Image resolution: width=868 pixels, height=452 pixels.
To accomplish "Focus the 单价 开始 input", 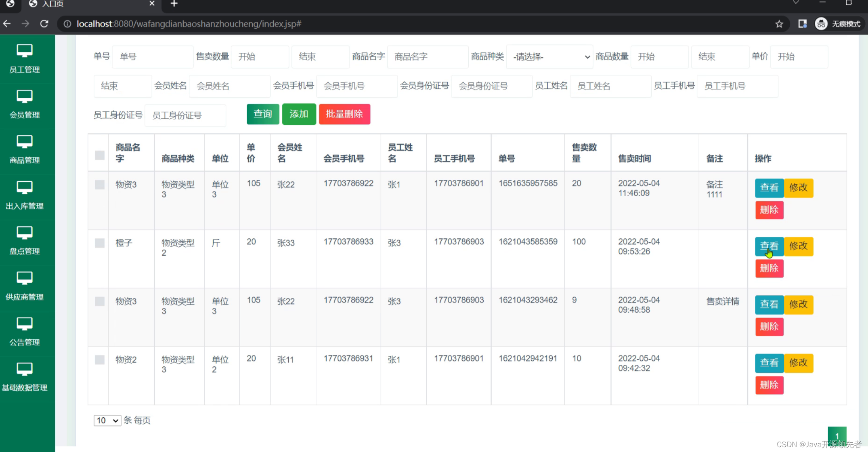I will coord(799,57).
